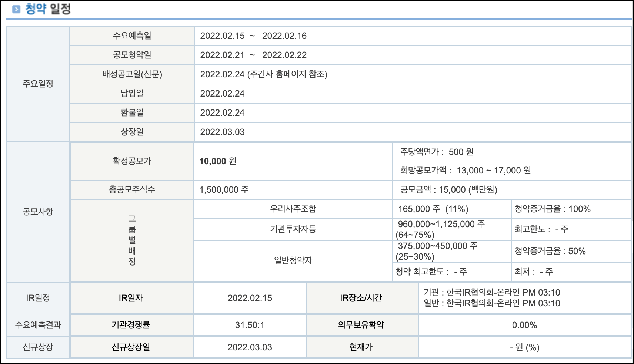Select the 총공모주식수 label
Viewport: 634px width, 364px height.
pos(132,190)
